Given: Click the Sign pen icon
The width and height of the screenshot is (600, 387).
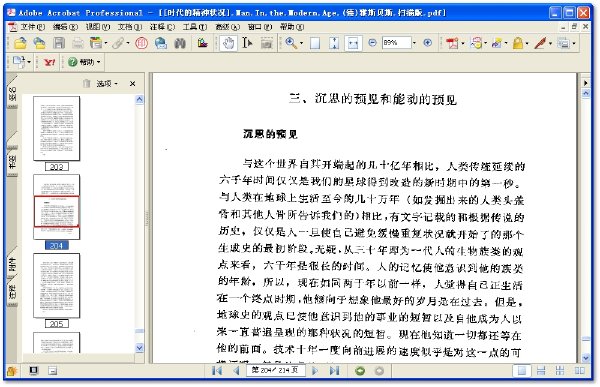Looking at the screenshot, I should (x=540, y=43).
